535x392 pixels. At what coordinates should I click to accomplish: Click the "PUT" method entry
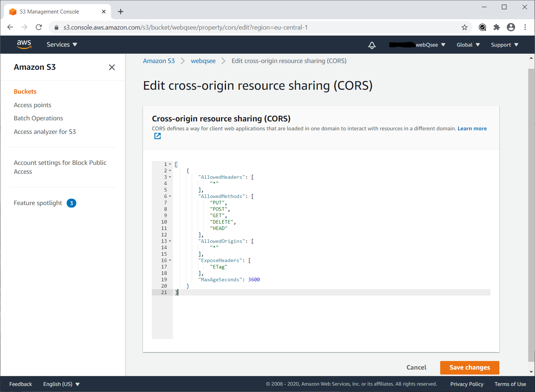(x=217, y=203)
